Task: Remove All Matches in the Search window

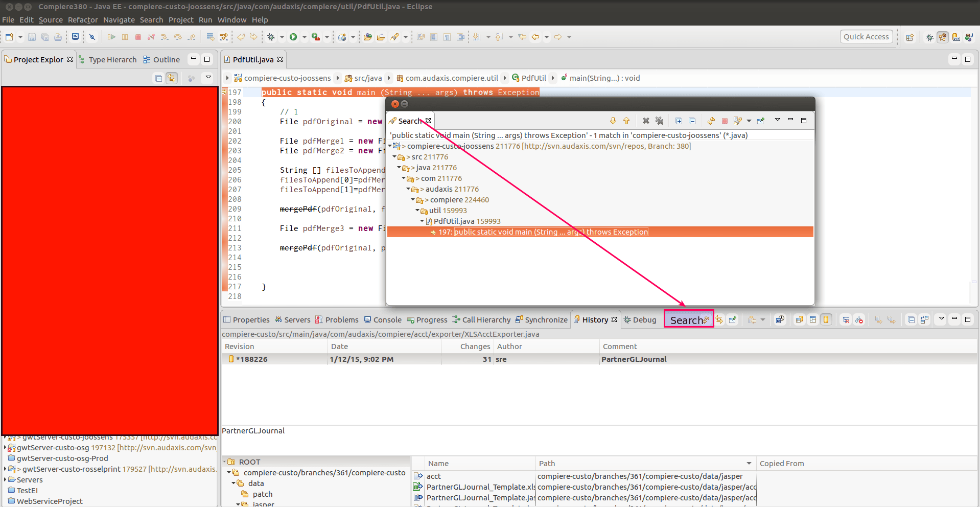Action: 660,121
